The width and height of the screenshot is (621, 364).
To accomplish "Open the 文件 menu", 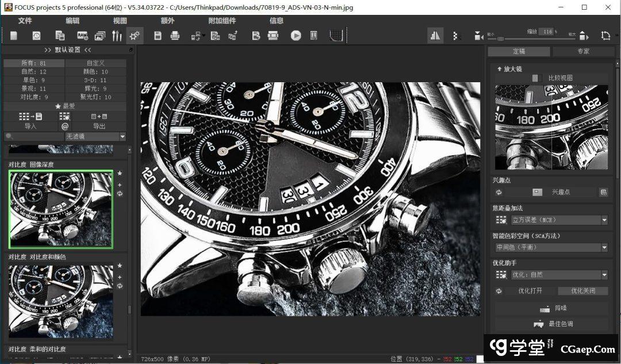I will [x=25, y=21].
